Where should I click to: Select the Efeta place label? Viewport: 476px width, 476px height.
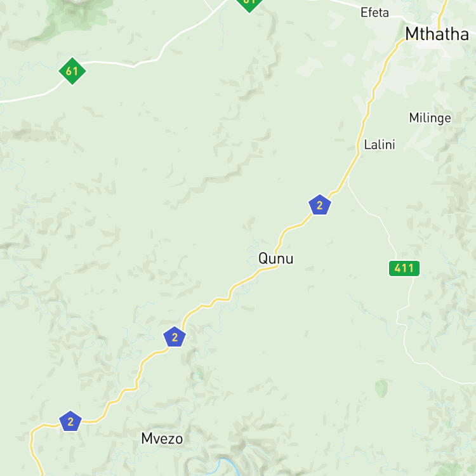tap(374, 13)
